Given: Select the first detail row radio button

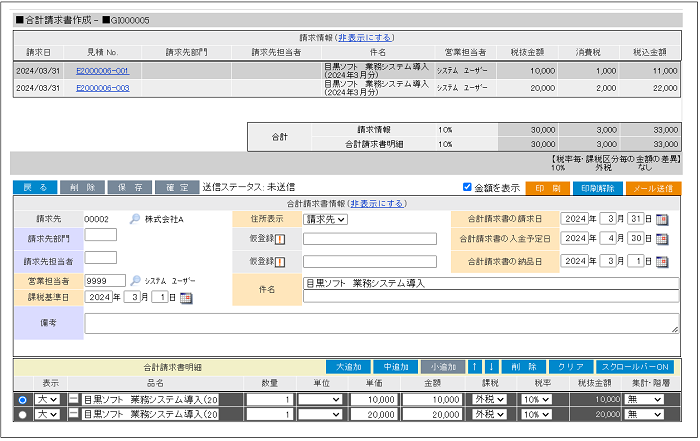Looking at the screenshot, I should click(23, 399).
